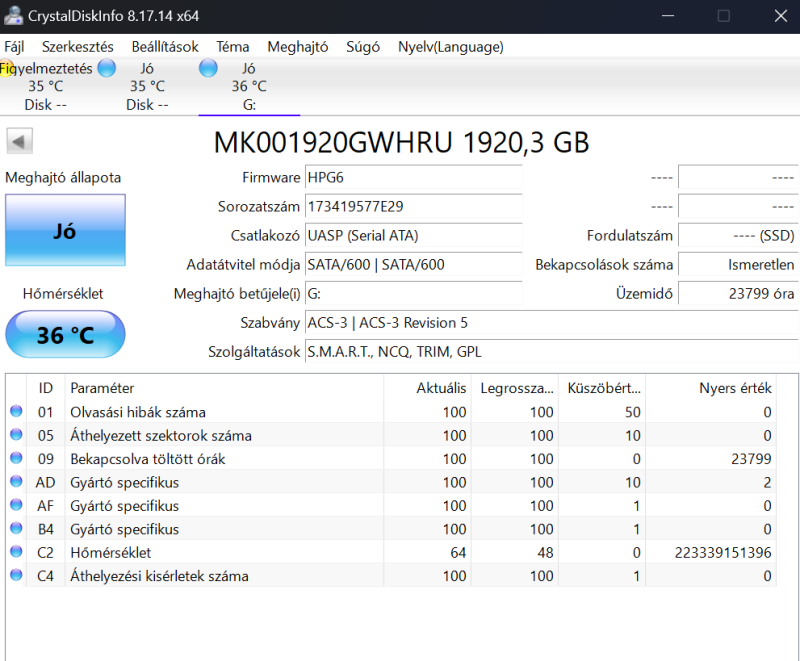The image size is (800, 661).
Task: Click raw value 23799 in table
Action: click(751, 459)
